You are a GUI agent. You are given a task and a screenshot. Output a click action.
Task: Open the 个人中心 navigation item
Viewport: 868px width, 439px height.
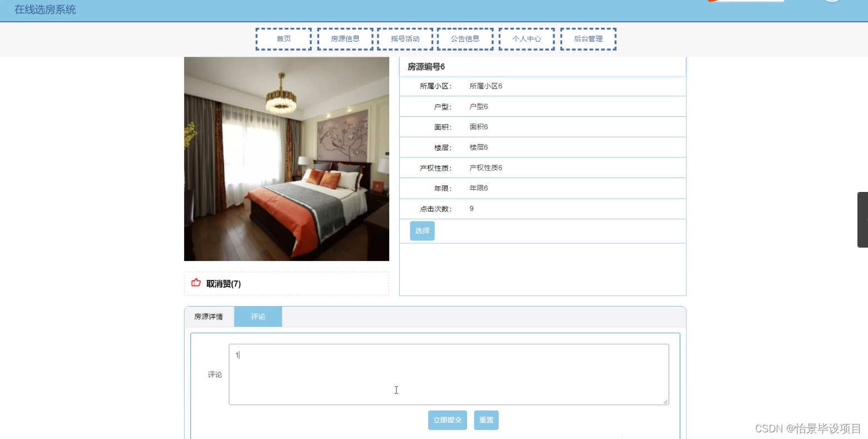[526, 38]
